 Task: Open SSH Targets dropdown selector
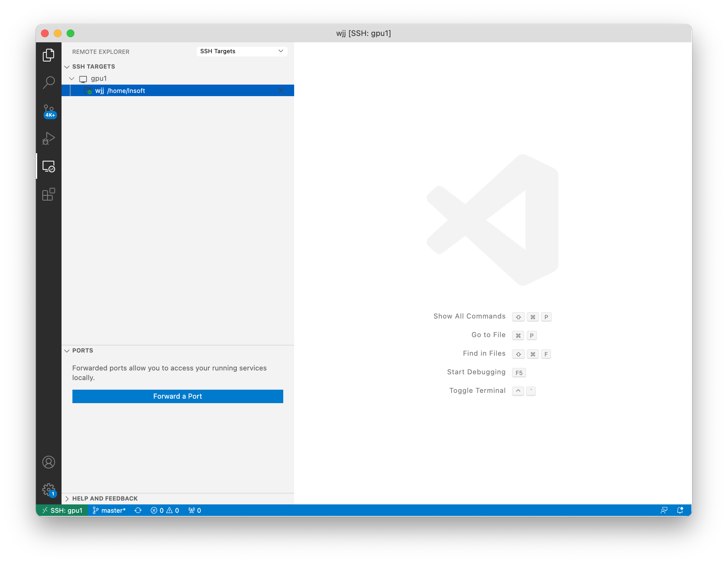pyautogui.click(x=242, y=51)
